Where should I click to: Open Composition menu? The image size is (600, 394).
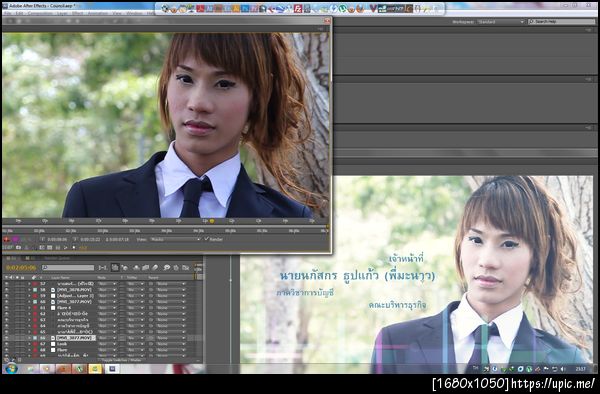click(40, 13)
